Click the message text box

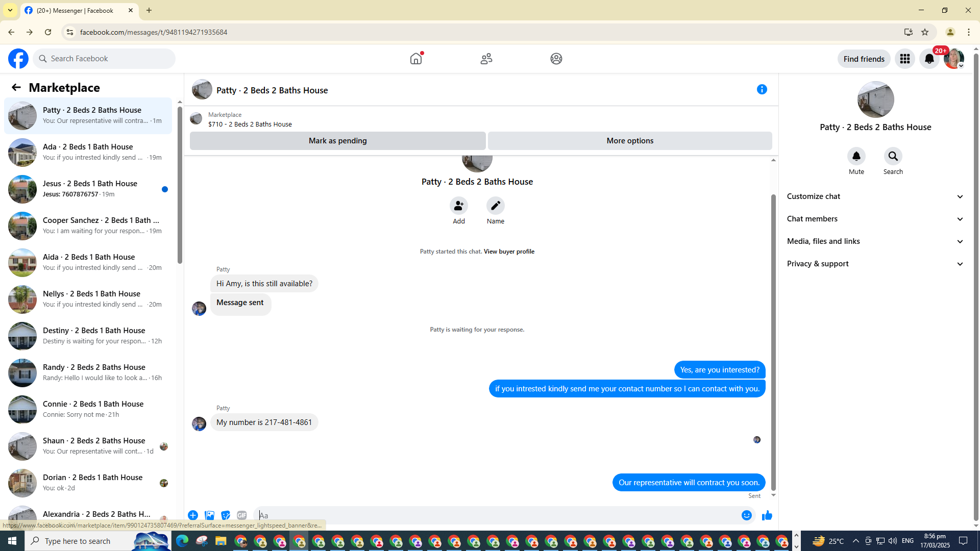pyautogui.click(x=495, y=515)
